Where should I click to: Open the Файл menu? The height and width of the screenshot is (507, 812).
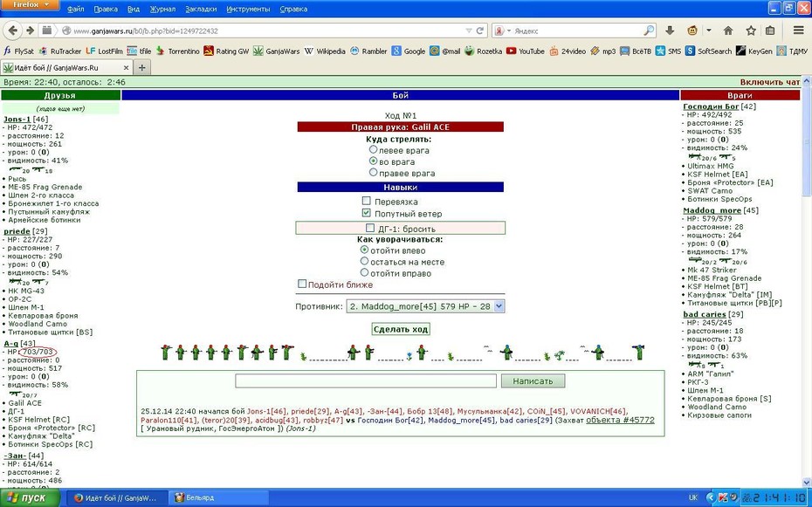76,9
